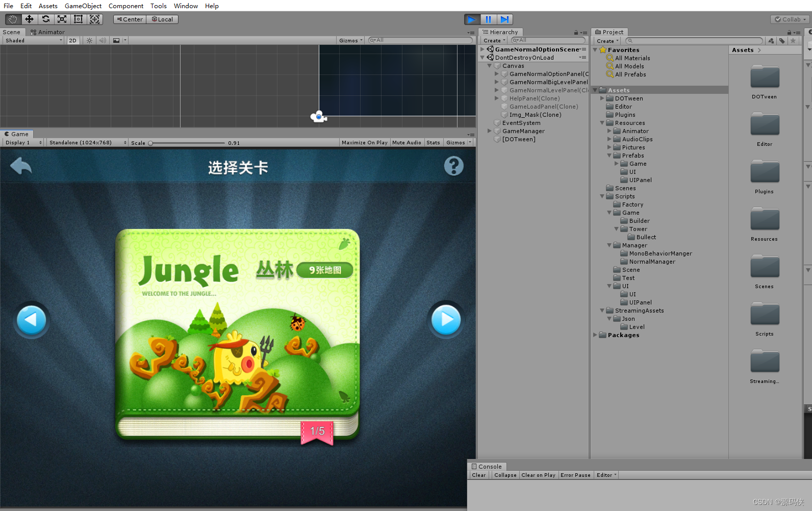
Task: Toggle 2D scene view mode
Action: tap(73, 40)
